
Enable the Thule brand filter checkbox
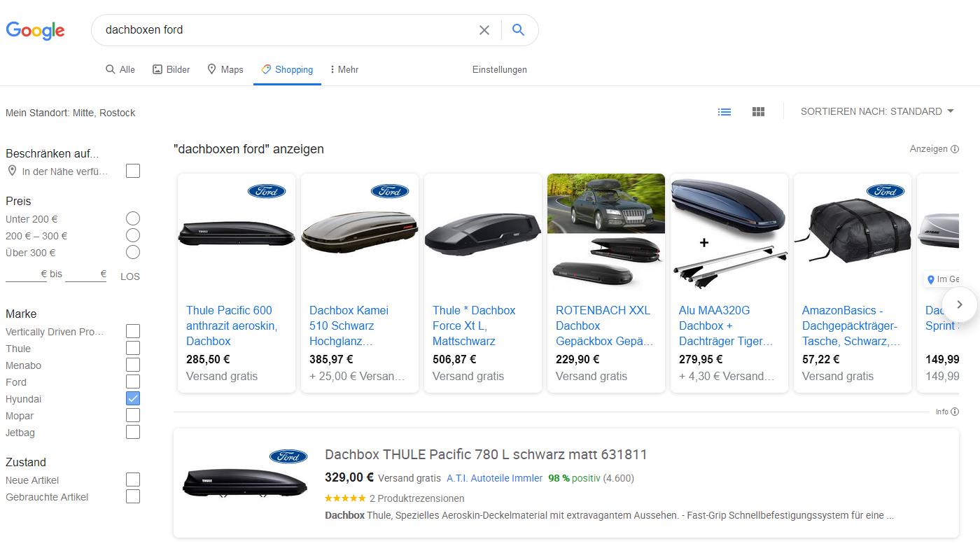(x=133, y=348)
